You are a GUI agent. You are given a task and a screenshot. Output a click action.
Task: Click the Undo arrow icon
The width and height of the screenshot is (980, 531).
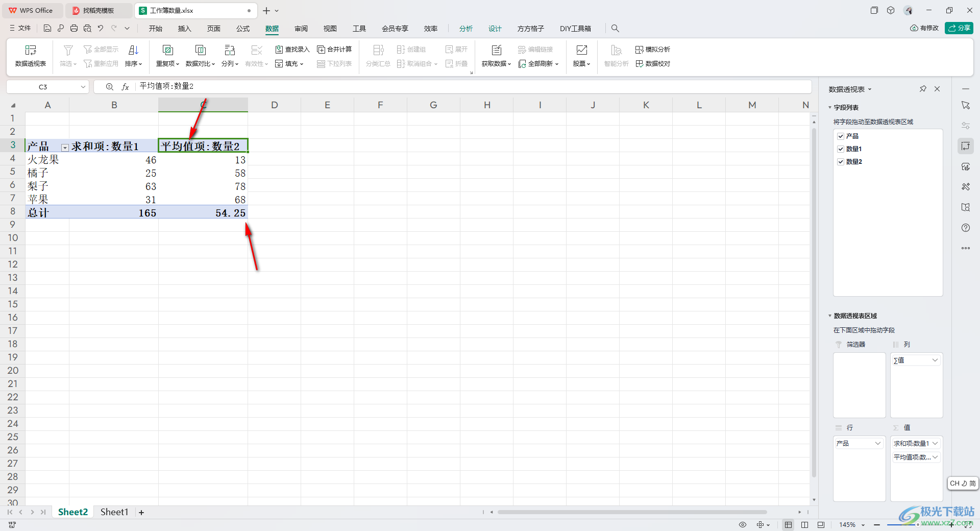coord(101,29)
